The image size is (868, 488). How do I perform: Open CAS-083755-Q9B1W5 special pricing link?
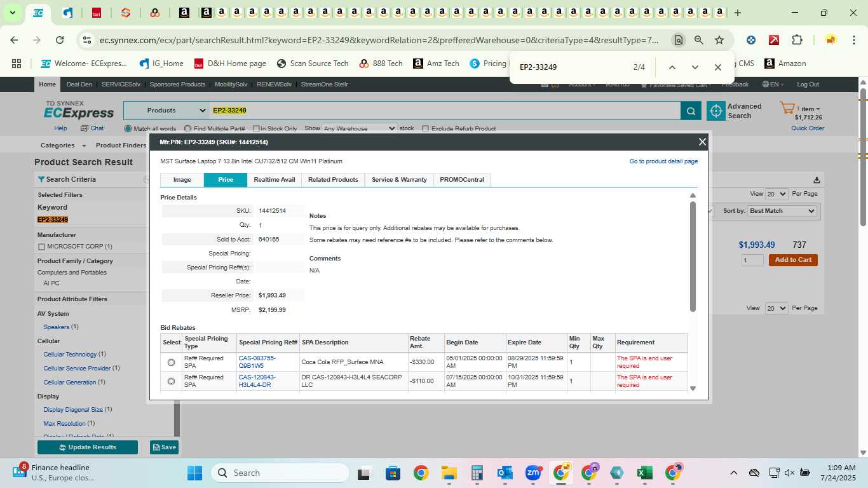pyautogui.click(x=257, y=362)
